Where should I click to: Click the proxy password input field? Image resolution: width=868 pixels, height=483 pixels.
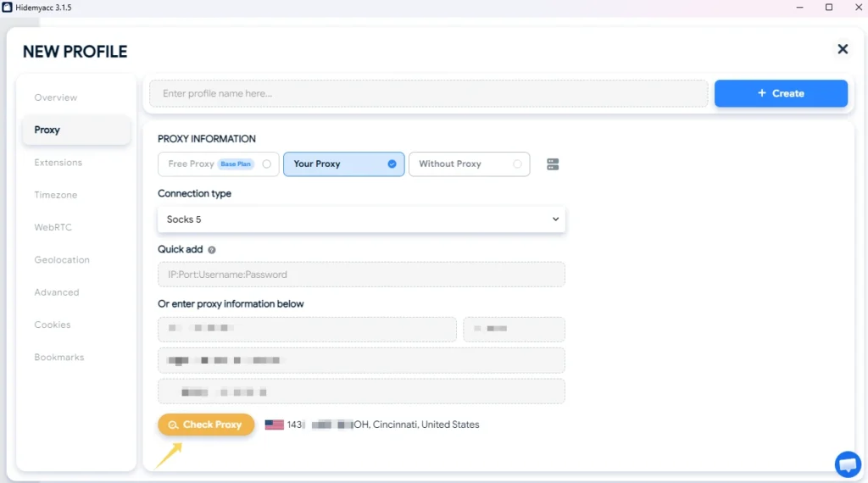pos(361,391)
